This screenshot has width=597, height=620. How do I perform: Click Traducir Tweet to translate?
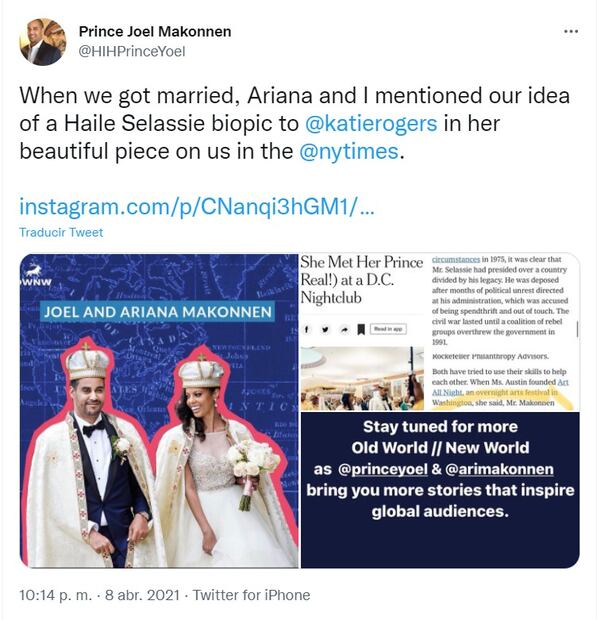(x=61, y=232)
